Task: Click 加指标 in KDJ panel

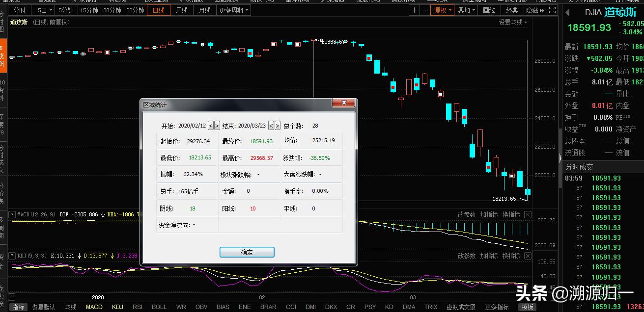Action: [489, 256]
